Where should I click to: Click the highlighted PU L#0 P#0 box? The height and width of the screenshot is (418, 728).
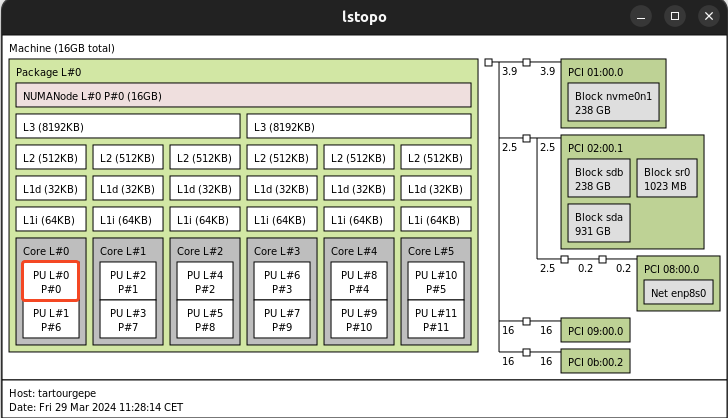click(50, 281)
